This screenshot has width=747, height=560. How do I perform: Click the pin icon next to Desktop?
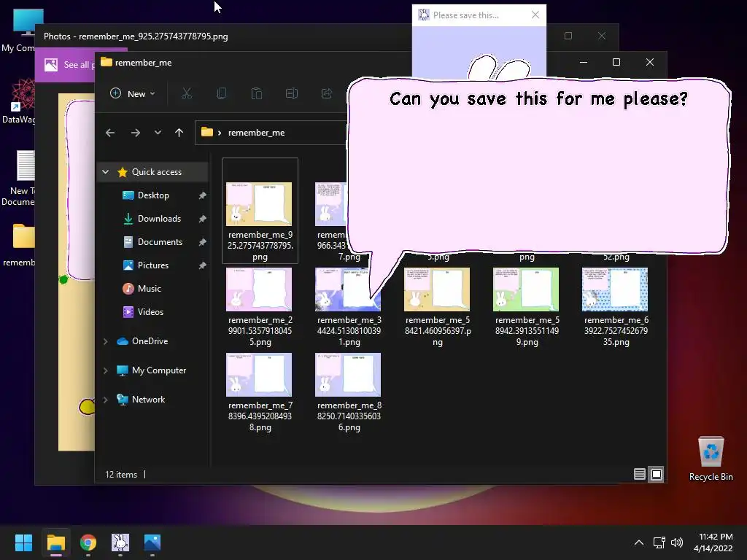pyautogui.click(x=203, y=195)
